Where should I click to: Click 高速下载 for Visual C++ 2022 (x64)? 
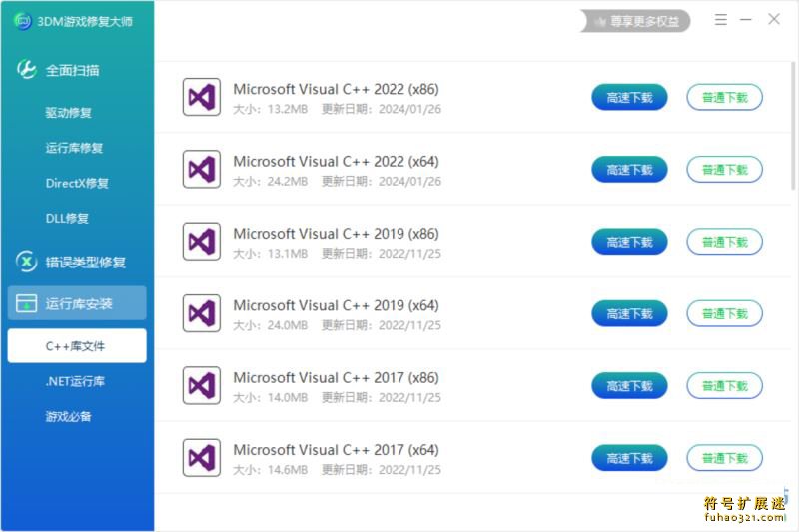coord(629,170)
